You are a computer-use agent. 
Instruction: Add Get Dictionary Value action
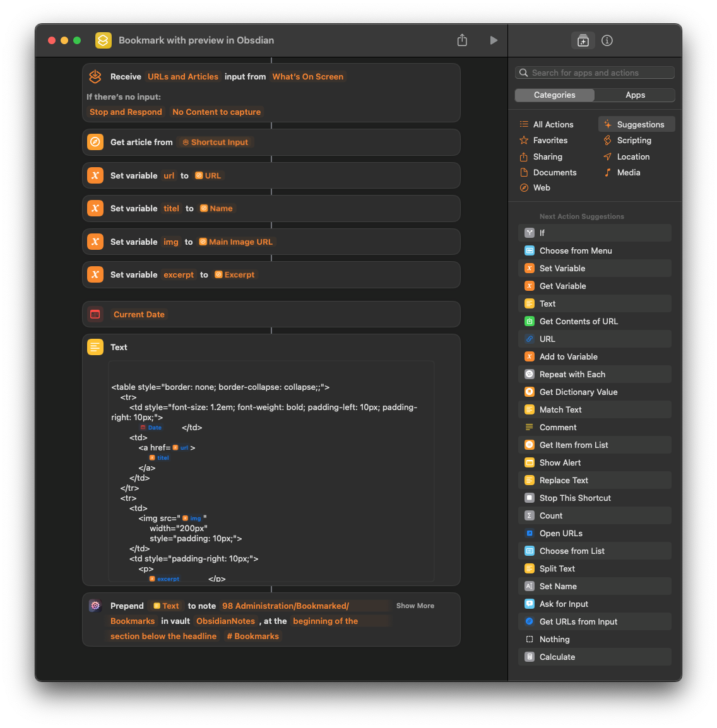coord(595,392)
